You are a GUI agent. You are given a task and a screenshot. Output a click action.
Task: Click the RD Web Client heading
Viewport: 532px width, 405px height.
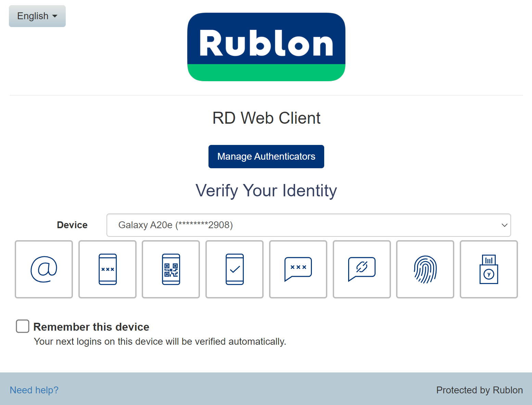[266, 118]
